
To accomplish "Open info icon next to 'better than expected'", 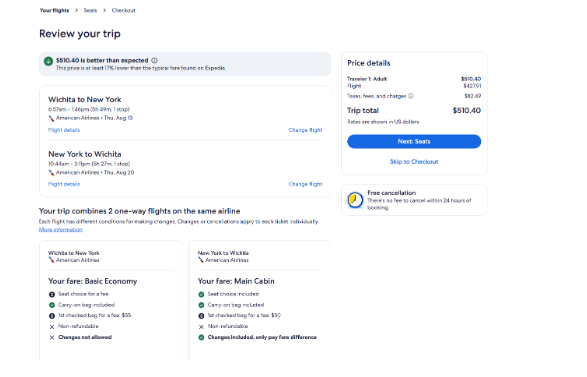I will coord(155,60).
